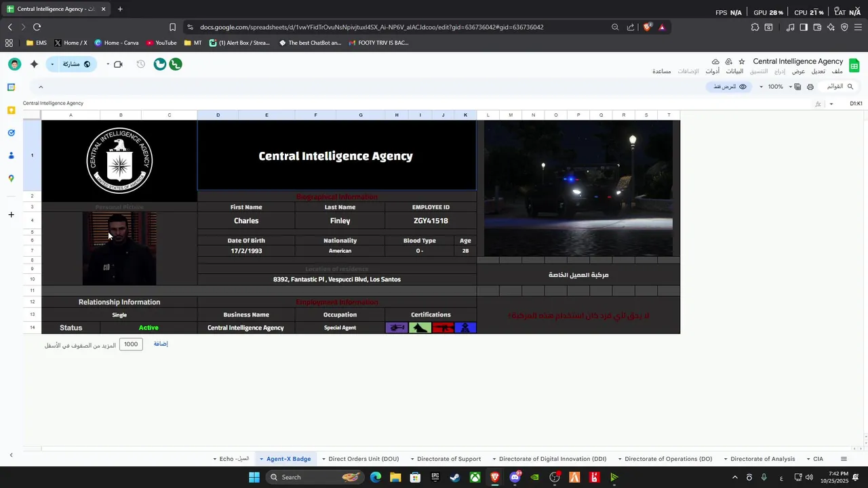Click the Brave Rewards triangle icon
868x488 pixels.
click(x=662, y=27)
